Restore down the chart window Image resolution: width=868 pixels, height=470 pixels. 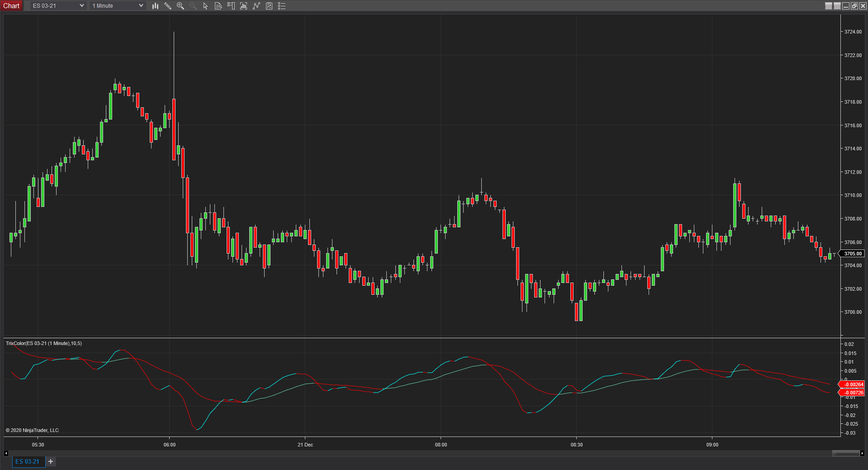[x=854, y=6]
